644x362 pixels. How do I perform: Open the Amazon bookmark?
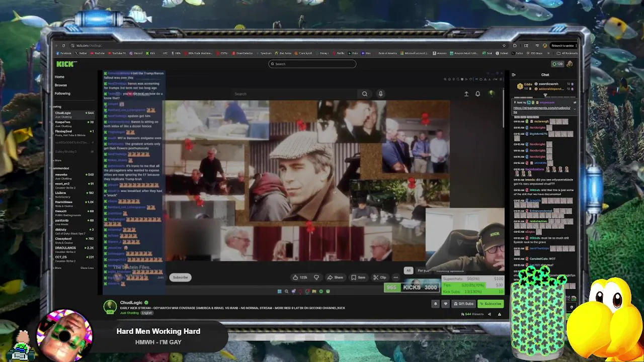440,53
